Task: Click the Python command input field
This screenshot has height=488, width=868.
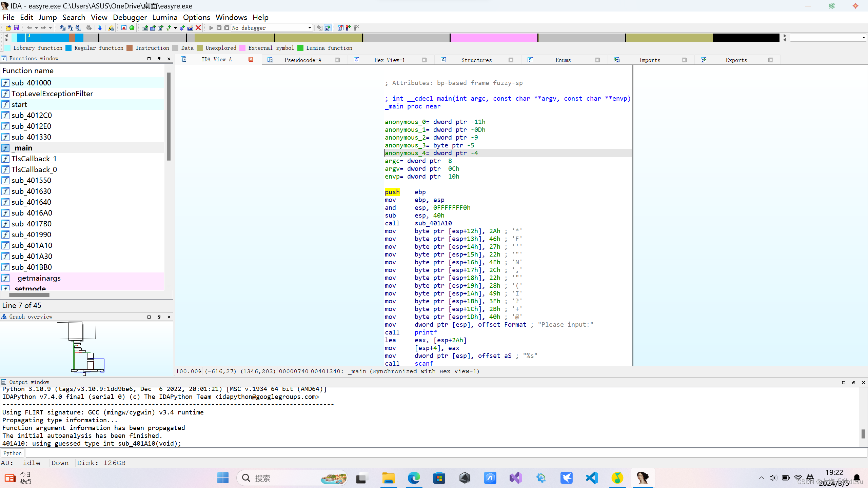Action: click(x=441, y=453)
